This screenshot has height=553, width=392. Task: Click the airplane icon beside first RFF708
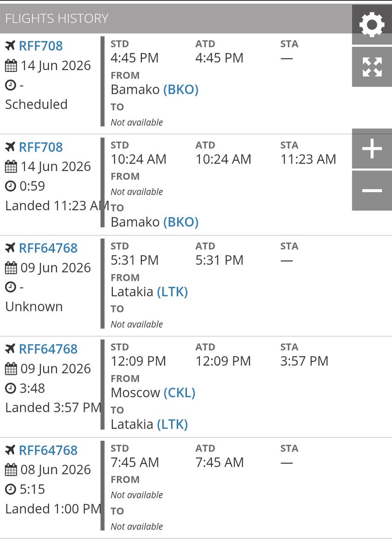click(10, 46)
